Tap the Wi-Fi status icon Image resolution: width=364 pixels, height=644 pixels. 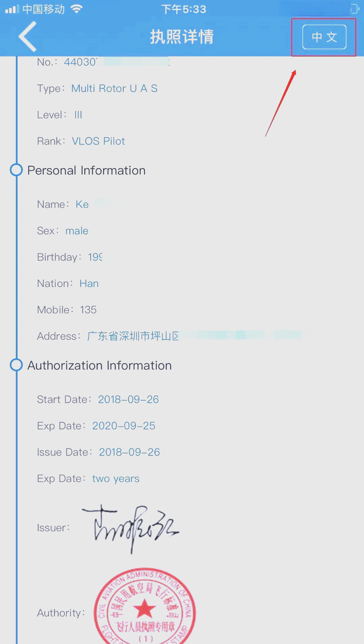77,9
